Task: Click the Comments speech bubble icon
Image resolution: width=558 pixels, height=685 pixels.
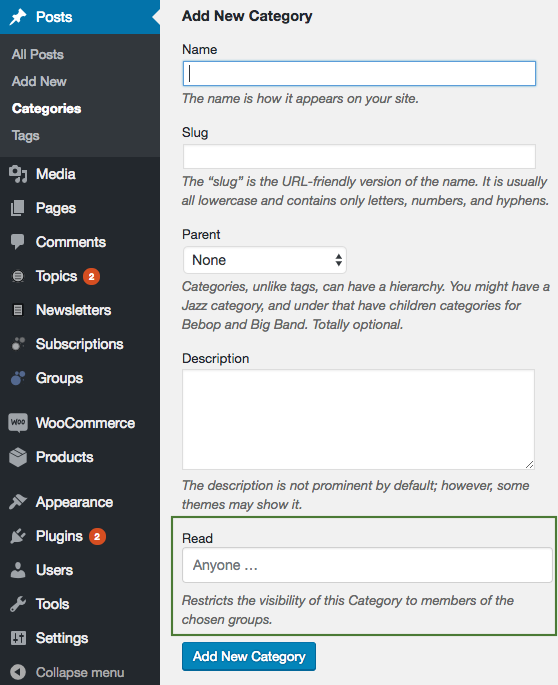Action: point(17,242)
